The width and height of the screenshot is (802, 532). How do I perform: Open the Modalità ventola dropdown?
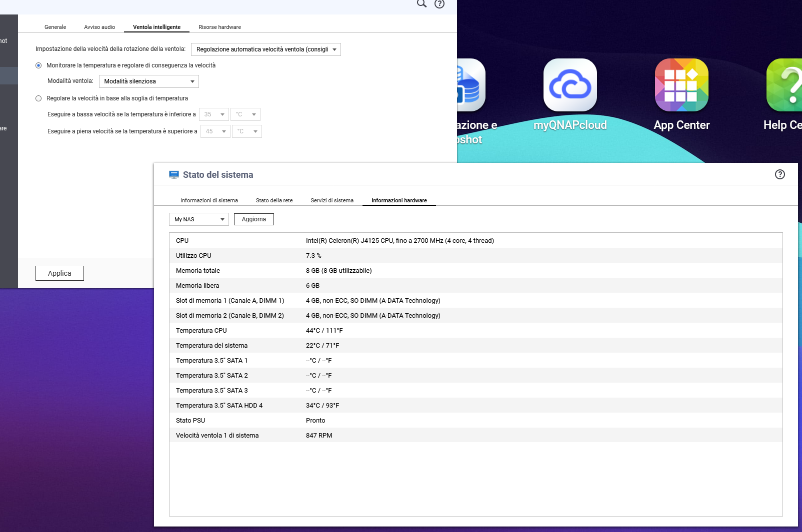coord(149,81)
